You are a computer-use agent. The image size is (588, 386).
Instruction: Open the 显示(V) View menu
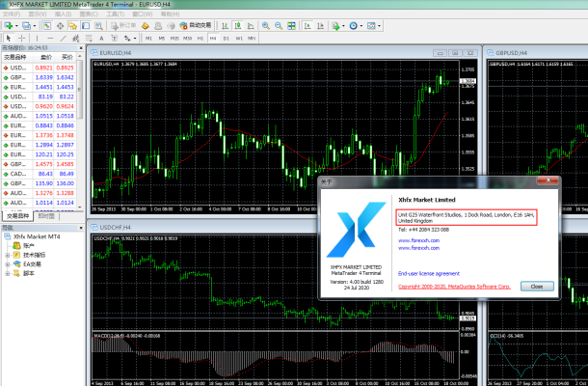pos(38,14)
